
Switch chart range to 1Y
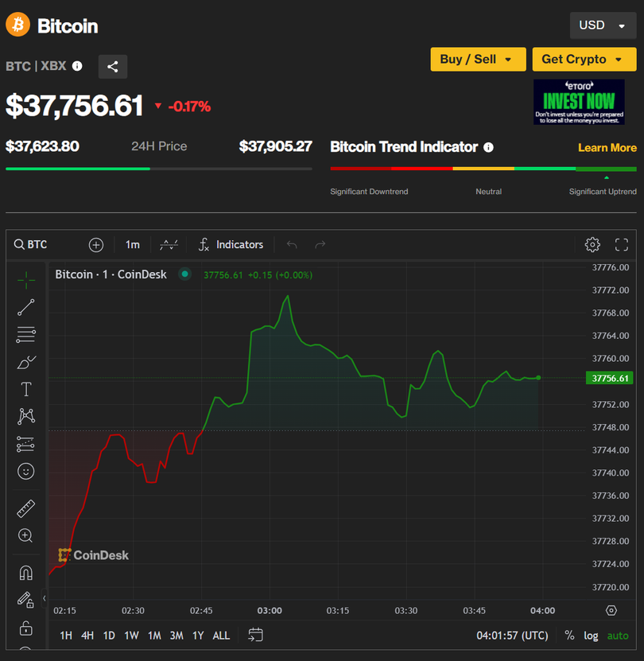(198, 636)
